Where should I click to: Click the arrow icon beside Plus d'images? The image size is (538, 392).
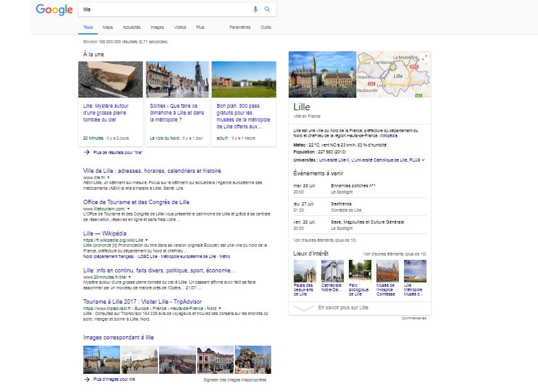point(87,379)
